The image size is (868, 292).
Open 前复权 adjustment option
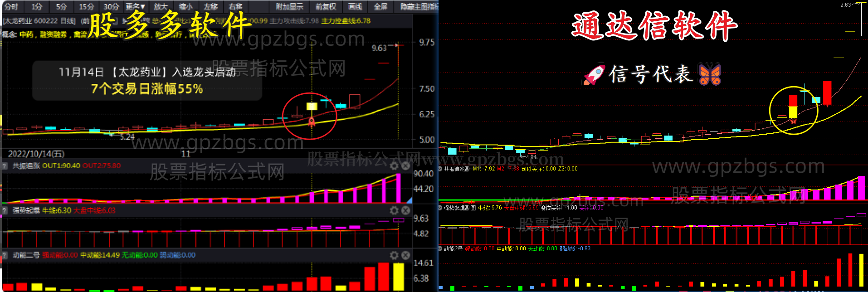pos(326,7)
